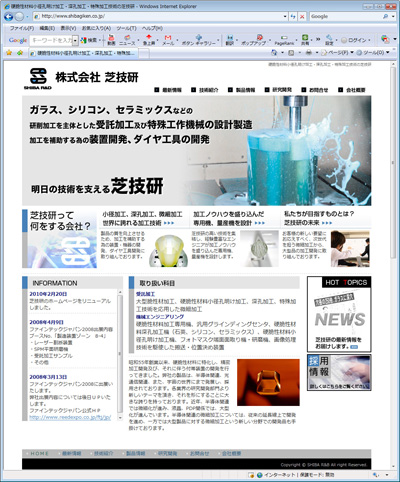Click the printer icon in the command bar
Image resolution: width=400 pixels, height=482 pixels.
(309, 53)
